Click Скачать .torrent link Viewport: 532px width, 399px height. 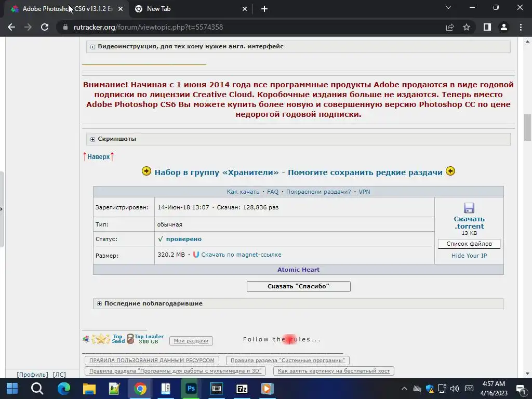click(469, 222)
